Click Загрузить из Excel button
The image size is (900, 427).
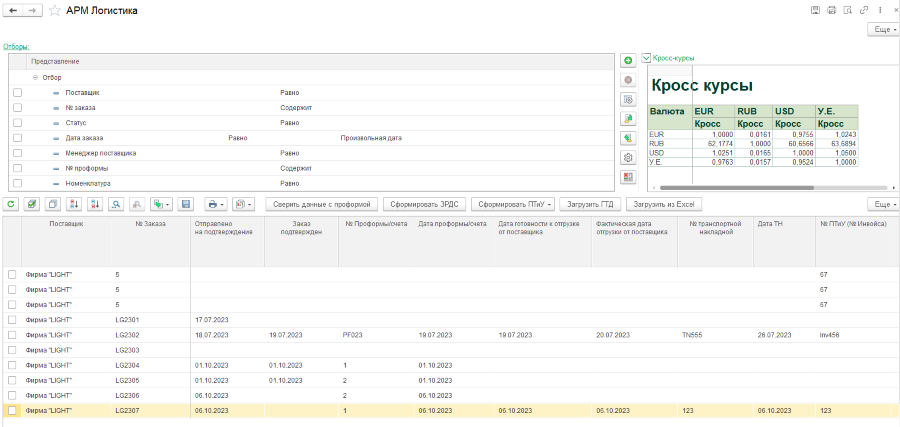coord(665,204)
